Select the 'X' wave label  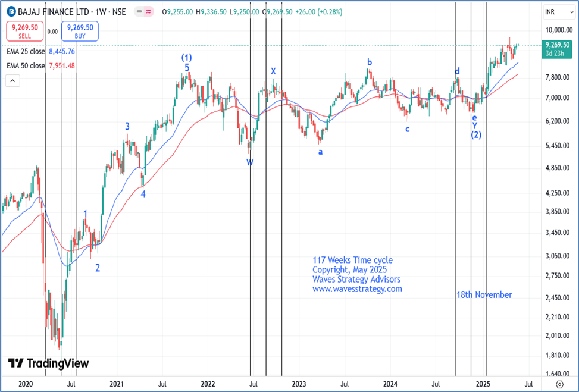pyautogui.click(x=273, y=71)
